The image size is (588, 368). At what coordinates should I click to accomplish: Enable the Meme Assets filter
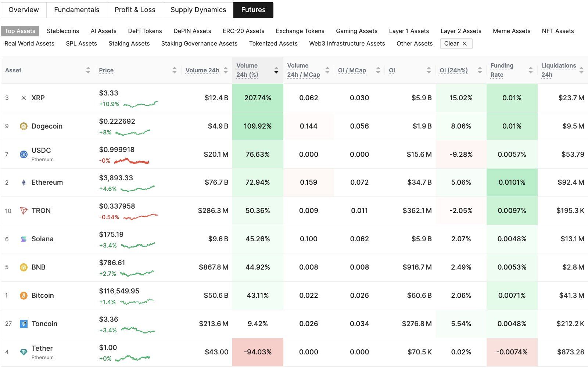pos(511,31)
